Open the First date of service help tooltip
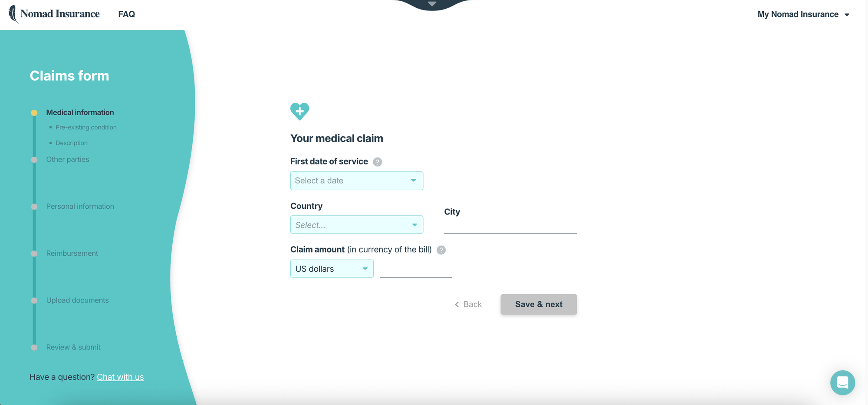The image size is (868, 405). click(377, 161)
